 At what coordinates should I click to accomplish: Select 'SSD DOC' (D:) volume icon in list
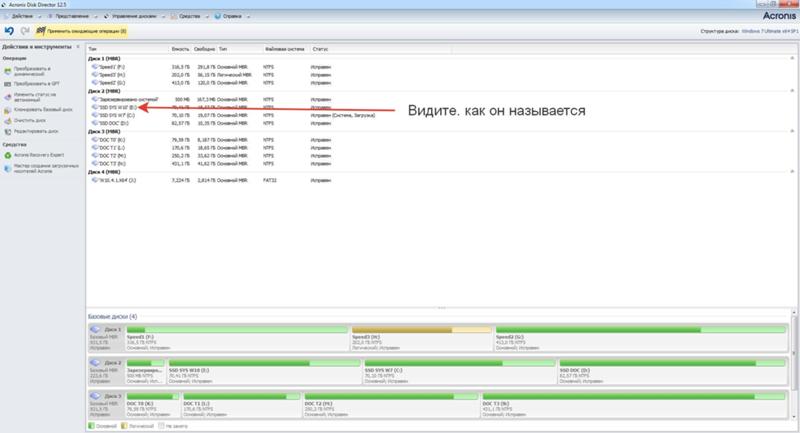(x=95, y=123)
